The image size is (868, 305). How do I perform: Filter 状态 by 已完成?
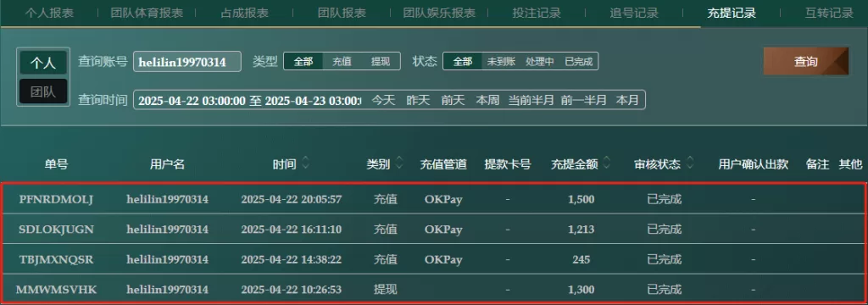(x=578, y=62)
